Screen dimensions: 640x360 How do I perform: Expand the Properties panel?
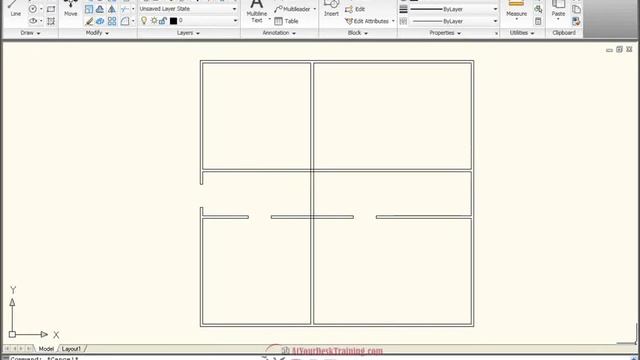(445, 33)
